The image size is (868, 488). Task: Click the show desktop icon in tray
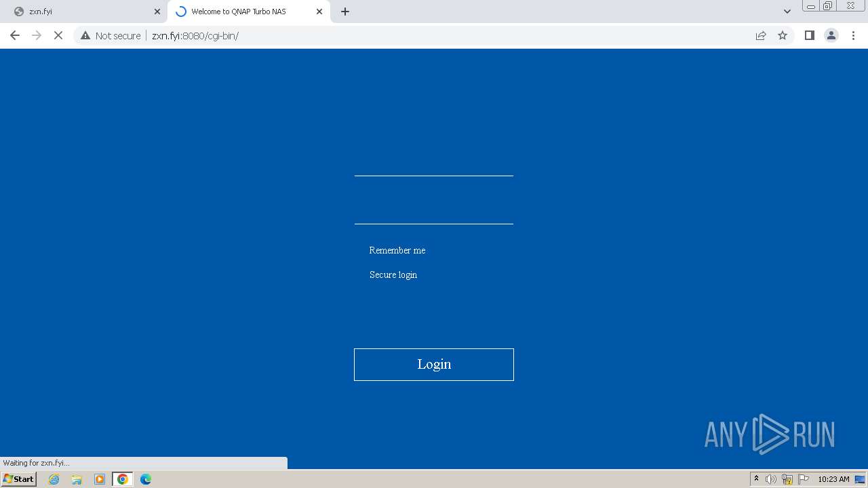[x=860, y=479]
